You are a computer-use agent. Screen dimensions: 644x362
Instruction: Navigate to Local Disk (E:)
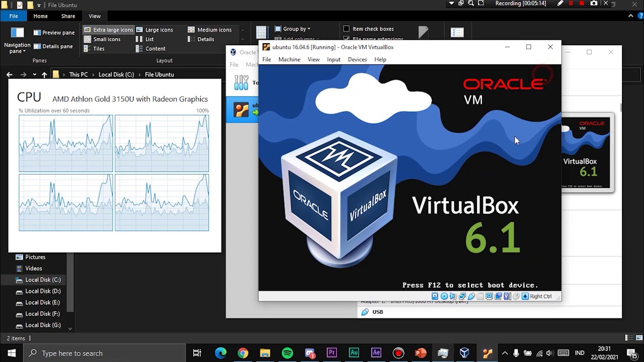(x=43, y=302)
